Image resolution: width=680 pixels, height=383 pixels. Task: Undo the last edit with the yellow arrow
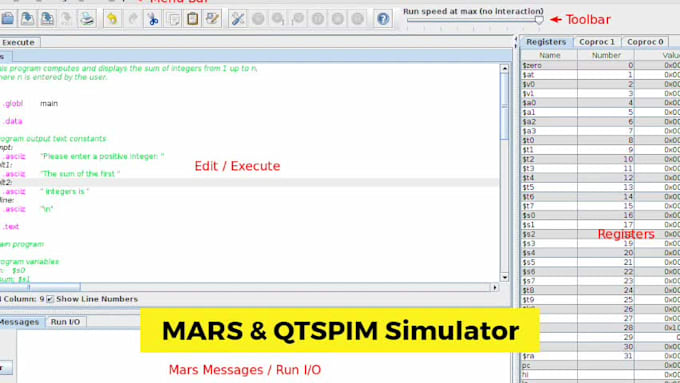[x=112, y=19]
